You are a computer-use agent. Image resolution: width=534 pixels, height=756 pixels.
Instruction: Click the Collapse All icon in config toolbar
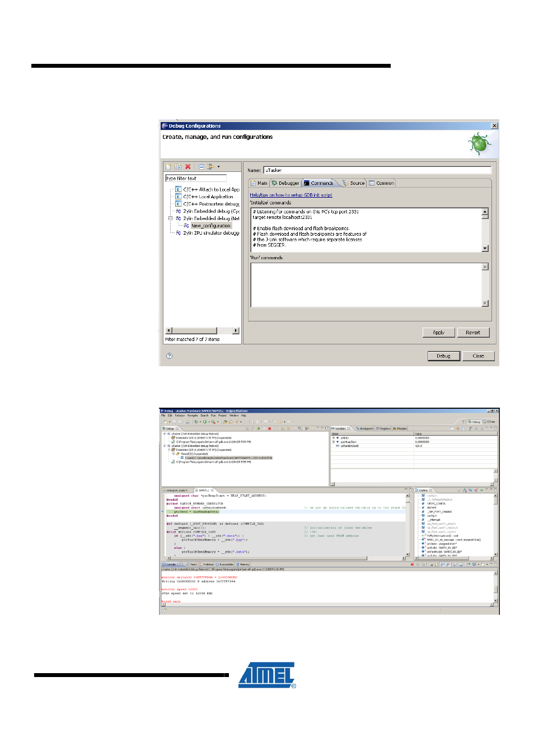coord(201,166)
